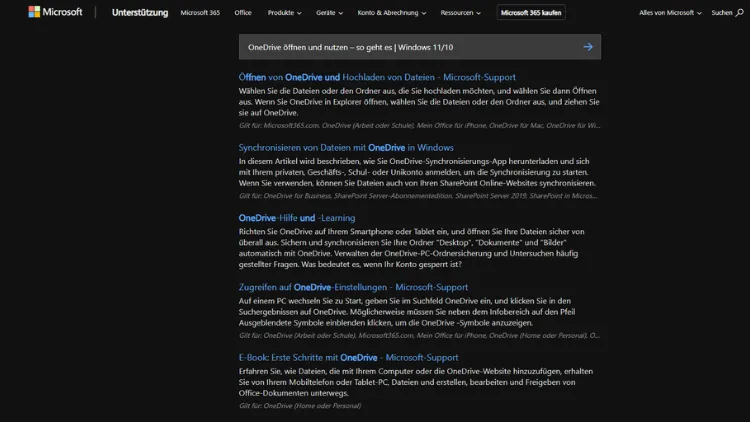Expand the Konto & Abrechnung dropdown
The image size is (750, 422).
click(x=391, y=12)
